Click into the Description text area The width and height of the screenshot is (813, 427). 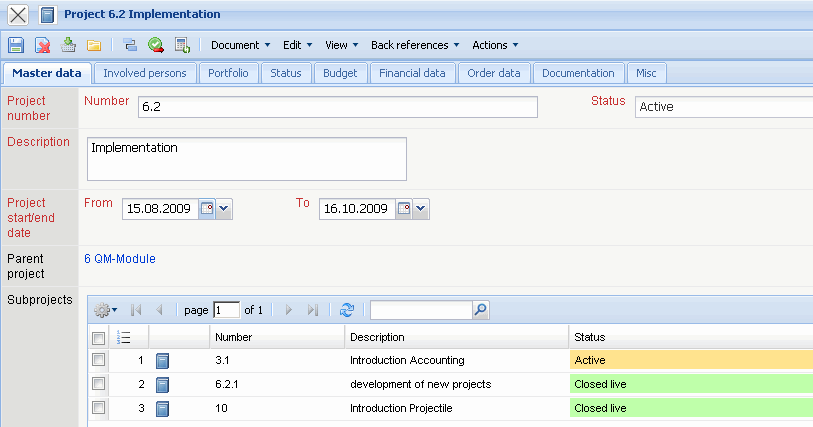click(247, 159)
